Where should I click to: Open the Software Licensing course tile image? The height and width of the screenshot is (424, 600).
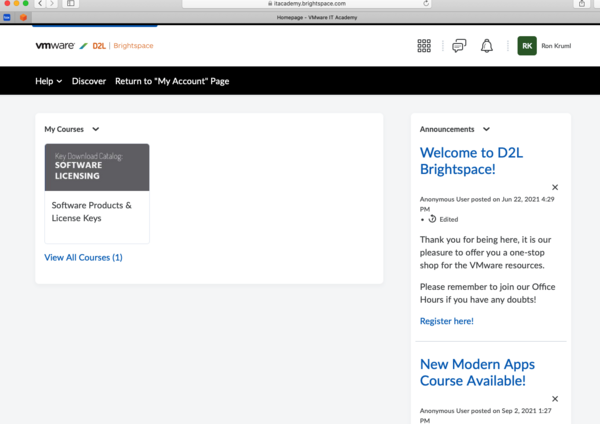click(97, 167)
